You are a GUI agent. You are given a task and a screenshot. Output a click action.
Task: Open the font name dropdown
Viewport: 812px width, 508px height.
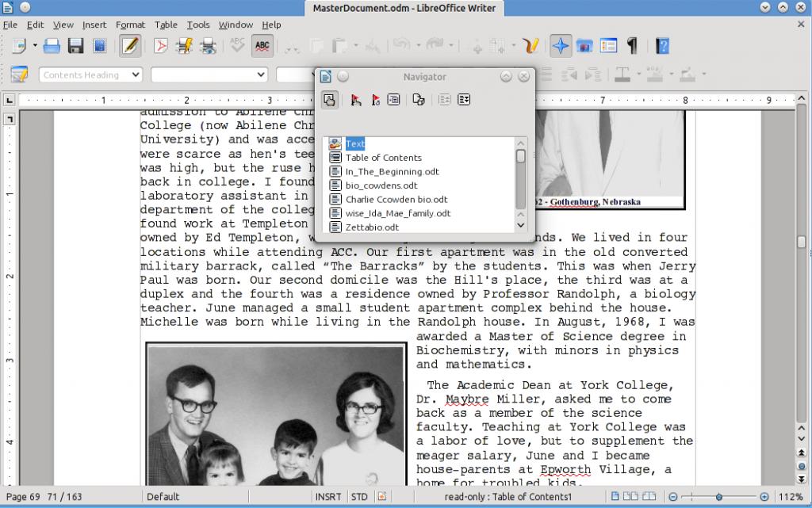point(261,75)
